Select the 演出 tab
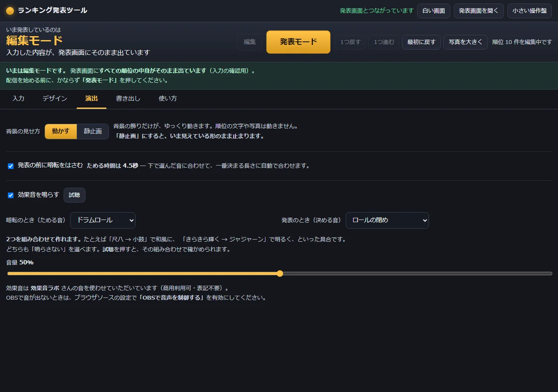Screen dimensions: 558x392 (x=92, y=99)
